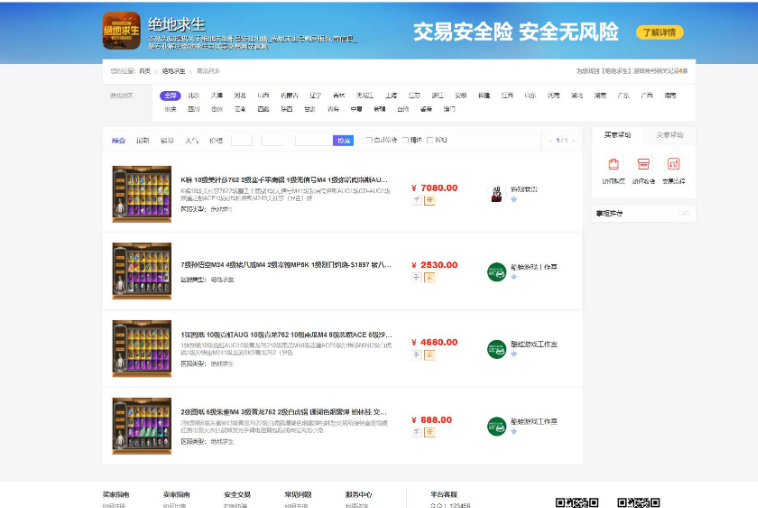Image resolution: width=758 pixels, height=508 pixels.
Task: Click the middle red storefront icon
Action: pos(643,164)
